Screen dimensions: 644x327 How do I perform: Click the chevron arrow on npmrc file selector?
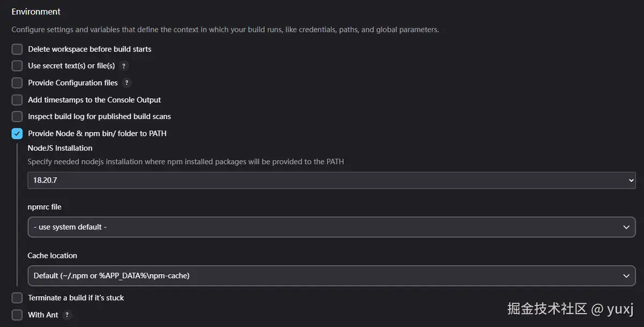tap(626, 227)
